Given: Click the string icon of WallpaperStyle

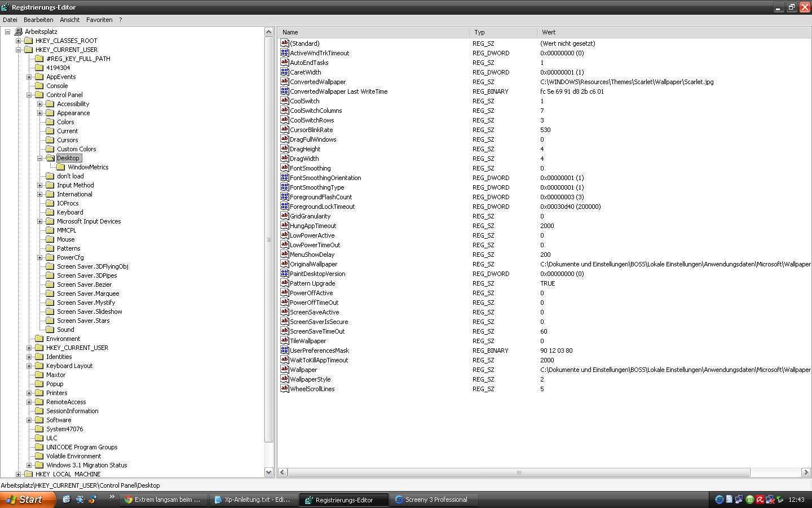Looking at the screenshot, I should [x=285, y=379].
